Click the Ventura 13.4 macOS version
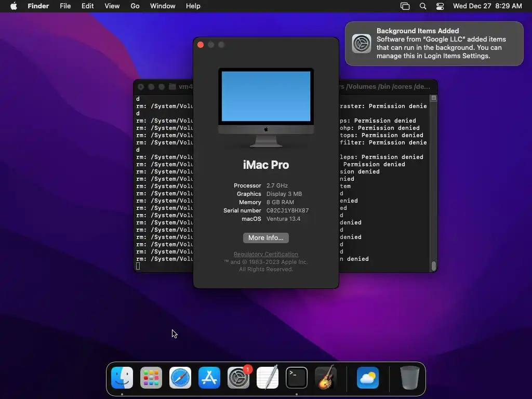Image resolution: width=532 pixels, height=399 pixels. pos(283,219)
